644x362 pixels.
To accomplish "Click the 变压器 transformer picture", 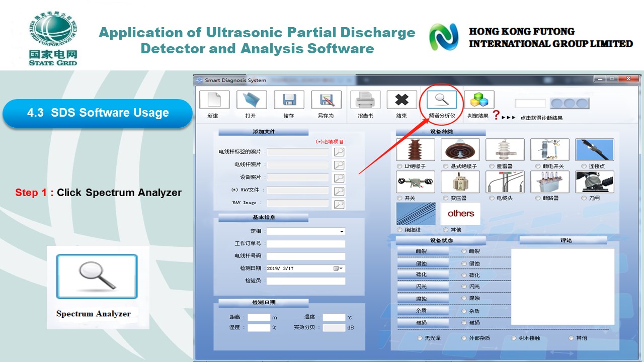I will pyautogui.click(x=460, y=182).
